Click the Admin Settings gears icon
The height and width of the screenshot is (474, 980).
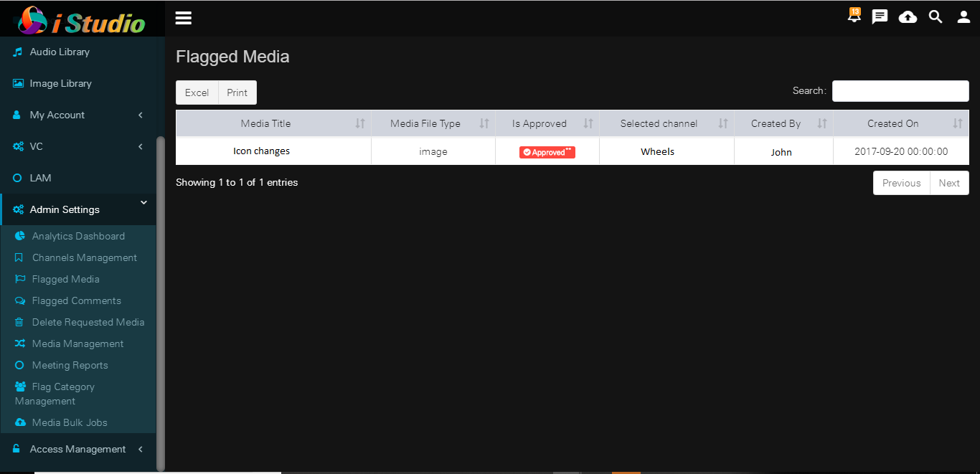(x=19, y=209)
